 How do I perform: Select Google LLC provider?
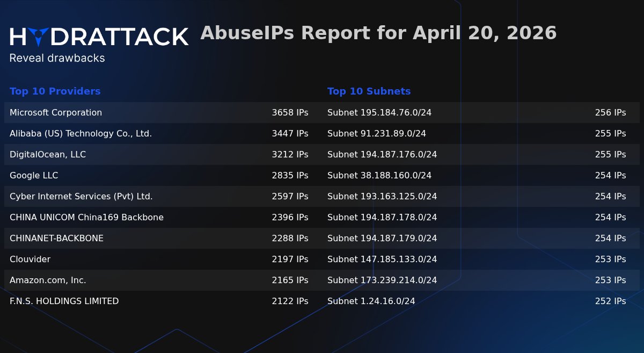tap(34, 176)
